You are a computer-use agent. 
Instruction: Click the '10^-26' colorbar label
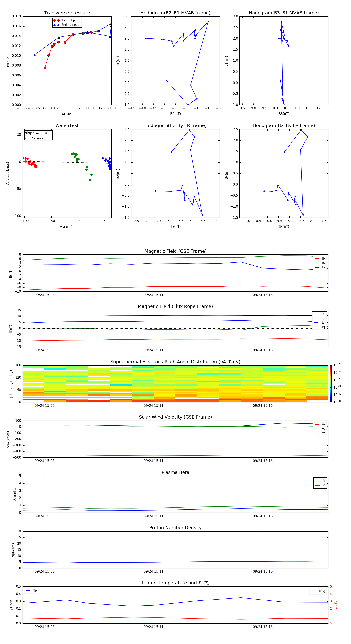[337, 365]
